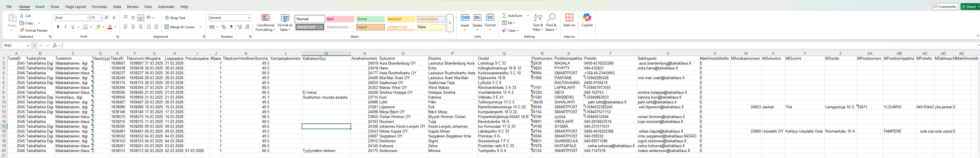Click the Share button

pos(970,7)
